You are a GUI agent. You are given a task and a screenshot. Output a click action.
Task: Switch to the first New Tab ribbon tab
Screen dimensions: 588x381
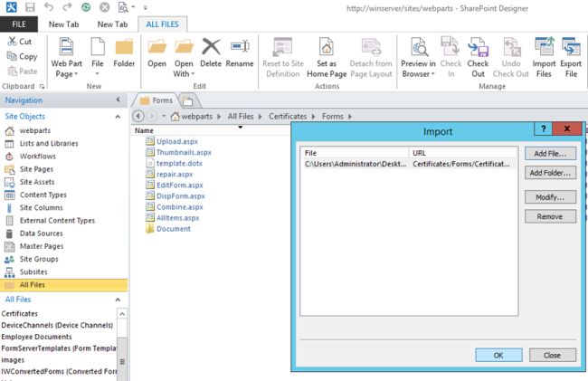click(63, 24)
